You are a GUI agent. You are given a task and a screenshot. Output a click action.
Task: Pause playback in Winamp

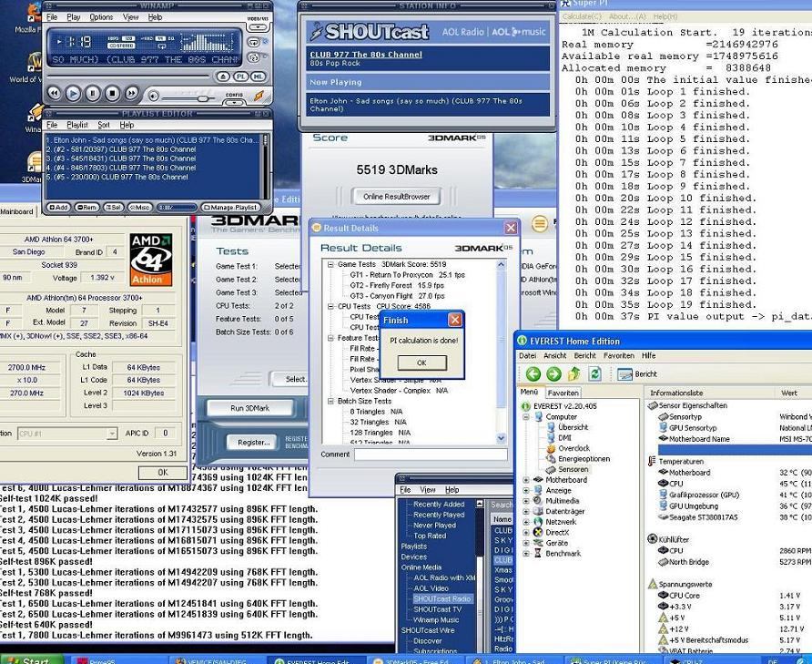click(x=93, y=93)
